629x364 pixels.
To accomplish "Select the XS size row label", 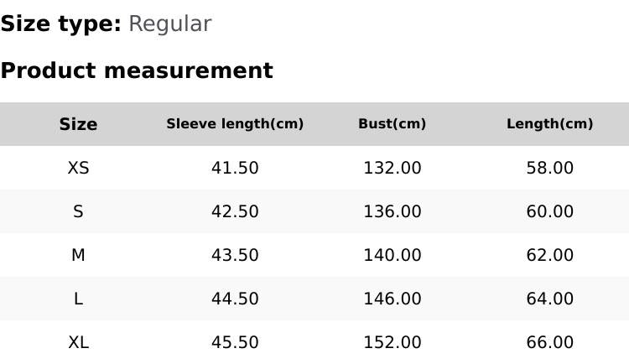I will tap(78, 168).
